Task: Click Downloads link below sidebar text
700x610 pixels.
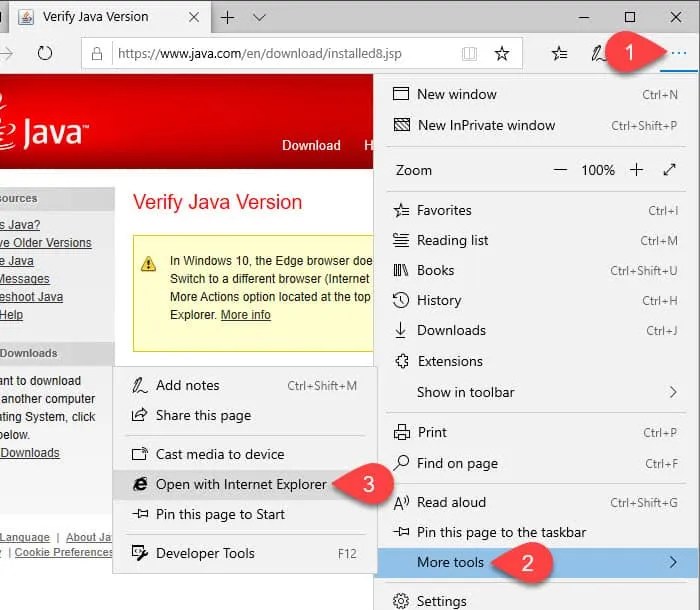Action: 30,453
